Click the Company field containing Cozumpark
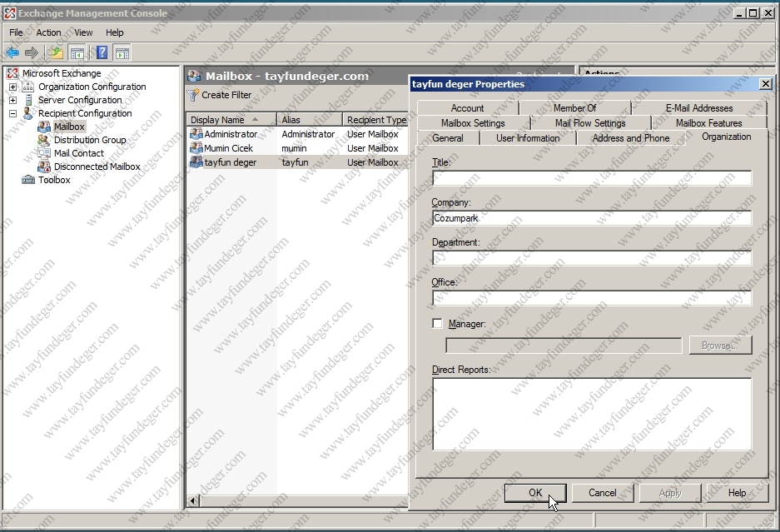The width and height of the screenshot is (780, 532). tap(592, 218)
